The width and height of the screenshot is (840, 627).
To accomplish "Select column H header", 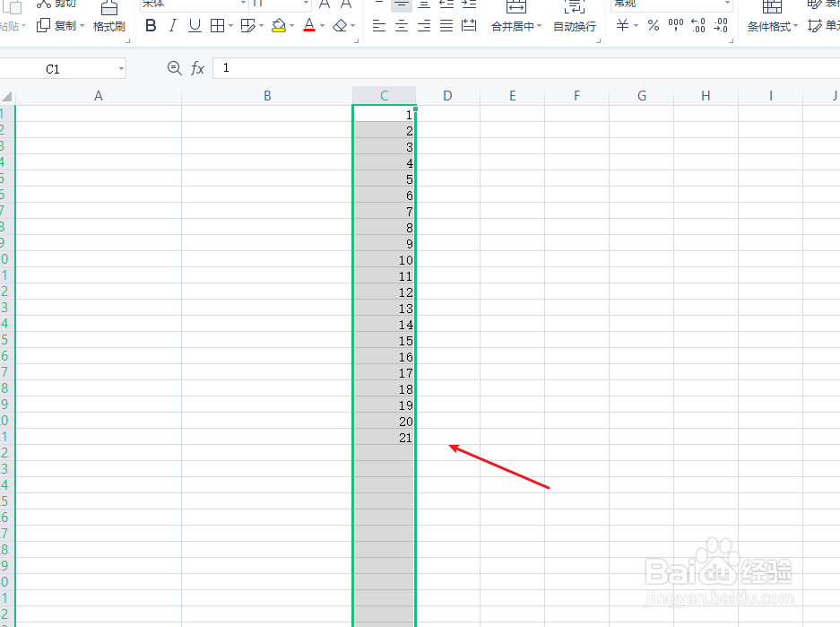I will [x=706, y=96].
